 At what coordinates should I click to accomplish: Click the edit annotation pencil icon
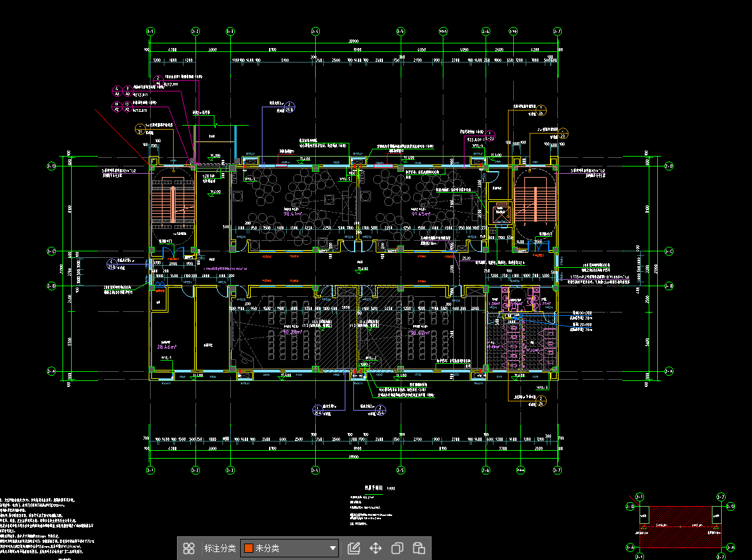click(353, 548)
